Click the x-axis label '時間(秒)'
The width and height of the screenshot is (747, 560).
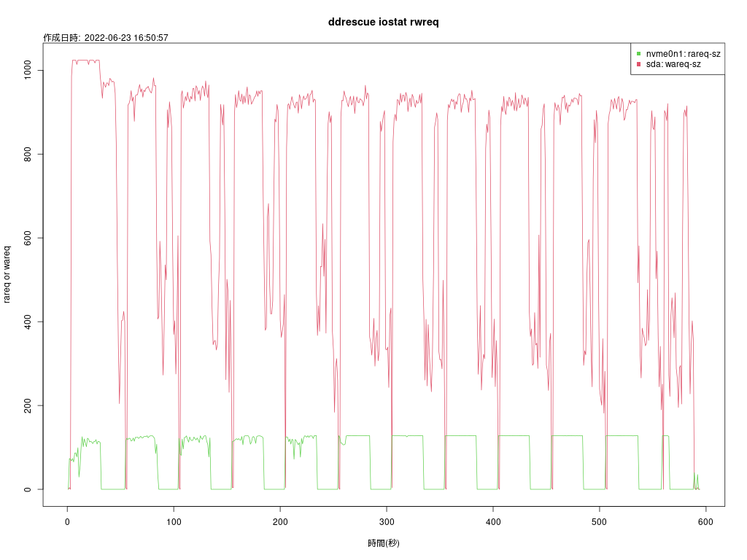[x=384, y=542]
